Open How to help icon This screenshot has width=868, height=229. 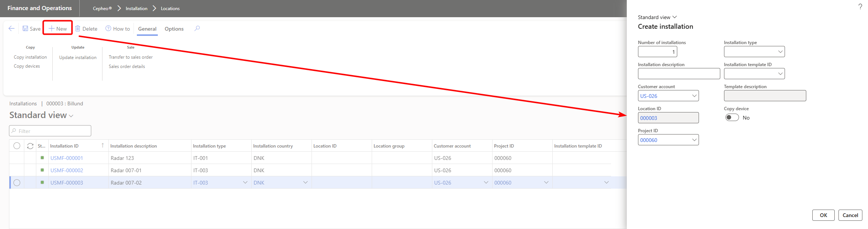pyautogui.click(x=108, y=28)
